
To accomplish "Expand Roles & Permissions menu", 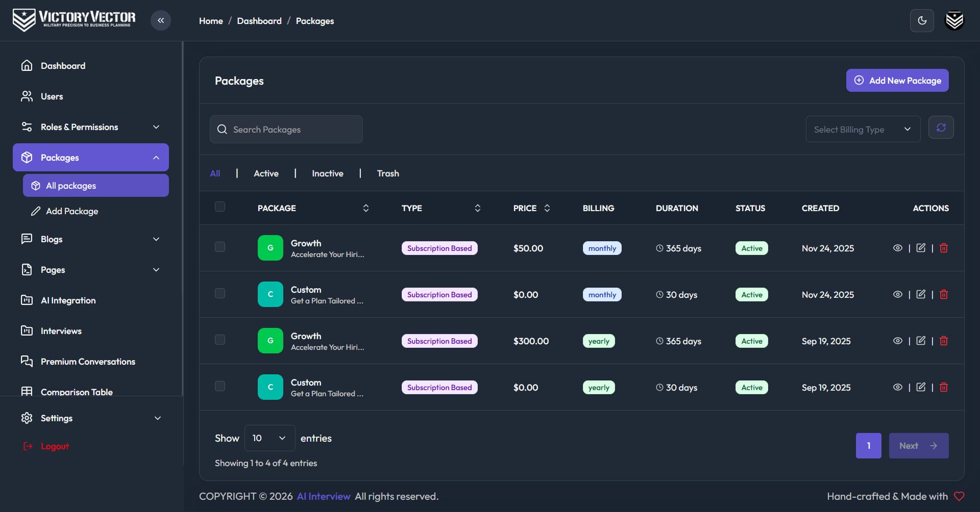I will click(x=91, y=127).
